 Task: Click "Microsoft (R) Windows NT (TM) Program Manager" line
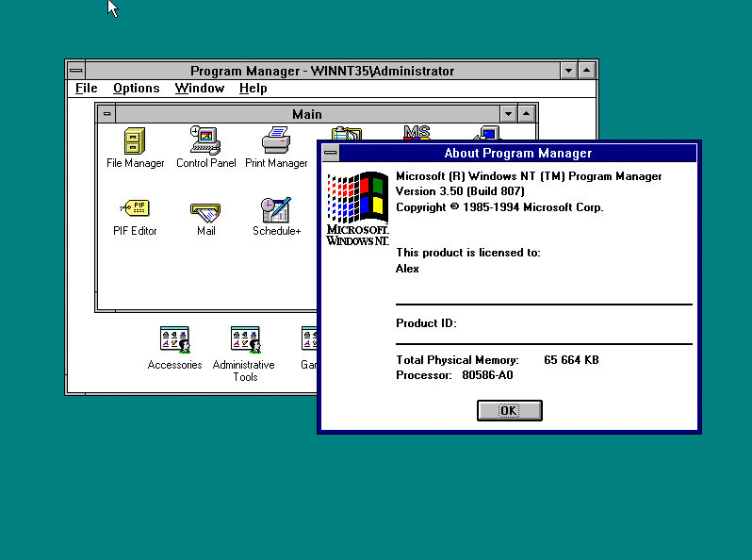coord(529,176)
